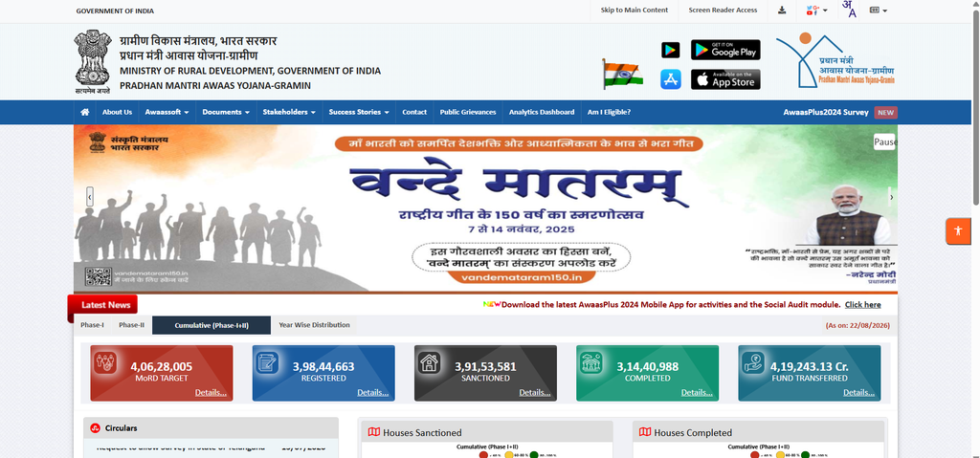The image size is (980, 458).
Task: Click the Houses Completed map icon
Action: pyautogui.click(x=645, y=432)
